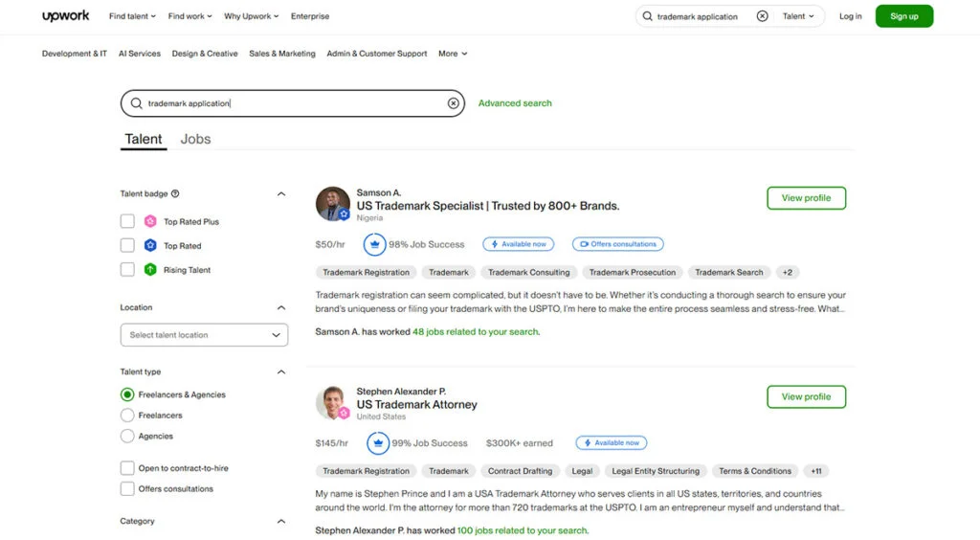The image size is (980, 540).
Task: Enable Offers consultations filter checkbox
Action: (127, 488)
